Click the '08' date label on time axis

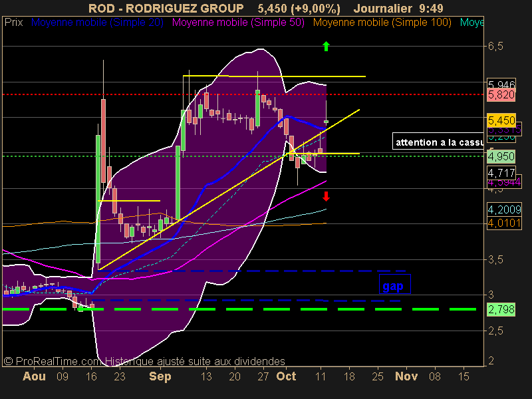435,376
